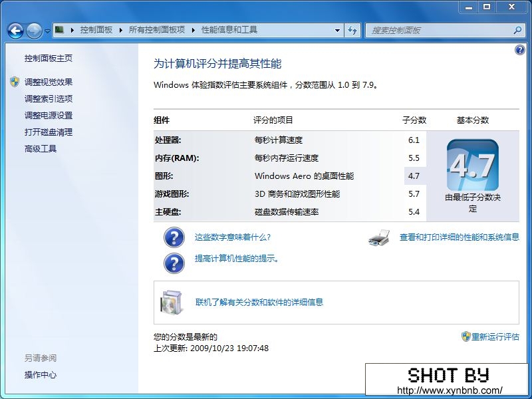This screenshot has width=532, height=399.
Task: Launch 打开磁盘清理 from the sidebar
Action: point(48,132)
